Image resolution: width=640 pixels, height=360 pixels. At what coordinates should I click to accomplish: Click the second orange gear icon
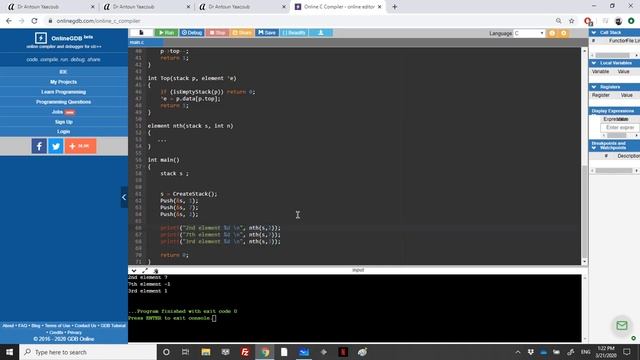[564, 33]
